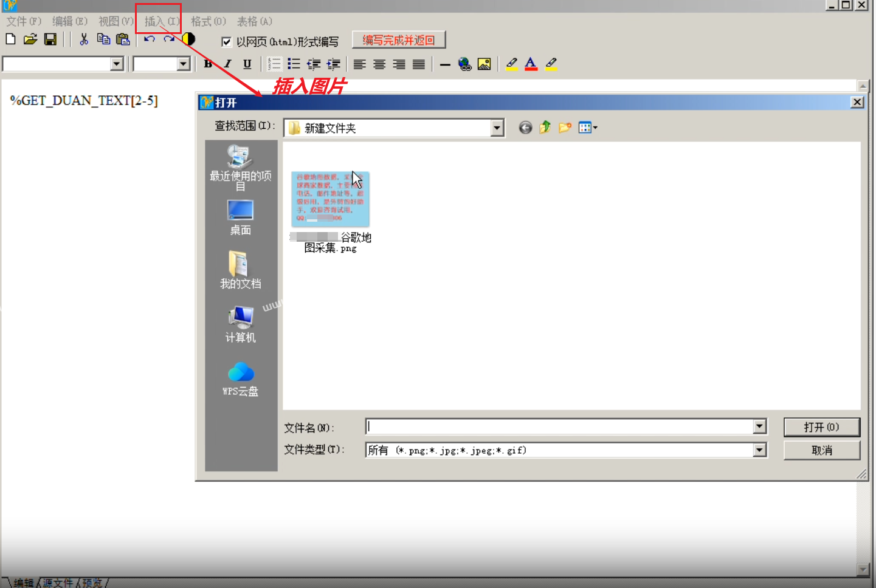Screen dimensions: 876x588
Task: Go to the WPS云盘 location
Action: click(x=241, y=379)
